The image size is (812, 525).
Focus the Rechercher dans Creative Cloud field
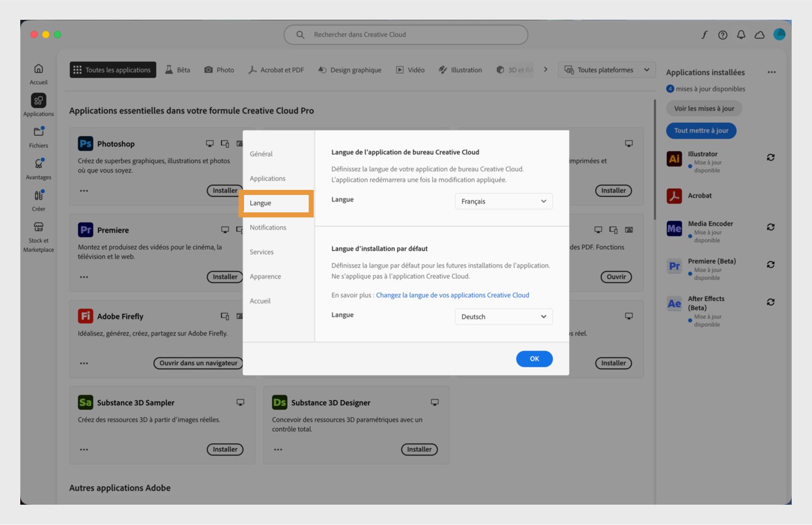pos(405,35)
